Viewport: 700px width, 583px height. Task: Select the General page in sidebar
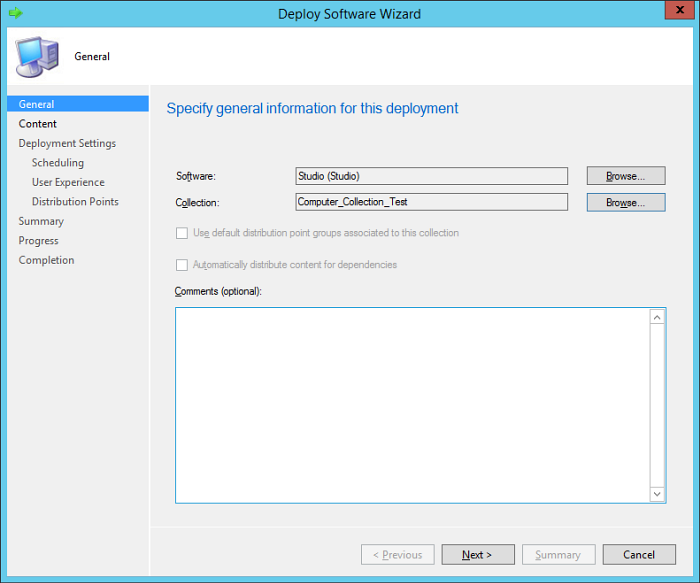click(37, 104)
